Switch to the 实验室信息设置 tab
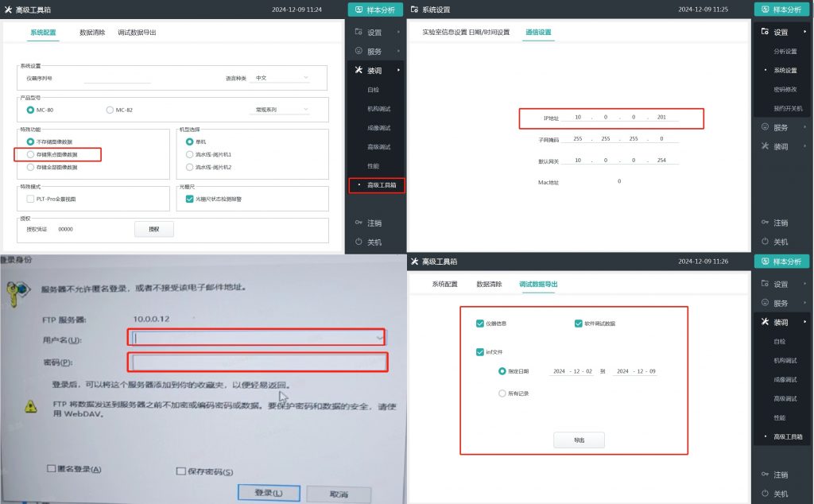Screen dimensions: 814x504 [444, 33]
